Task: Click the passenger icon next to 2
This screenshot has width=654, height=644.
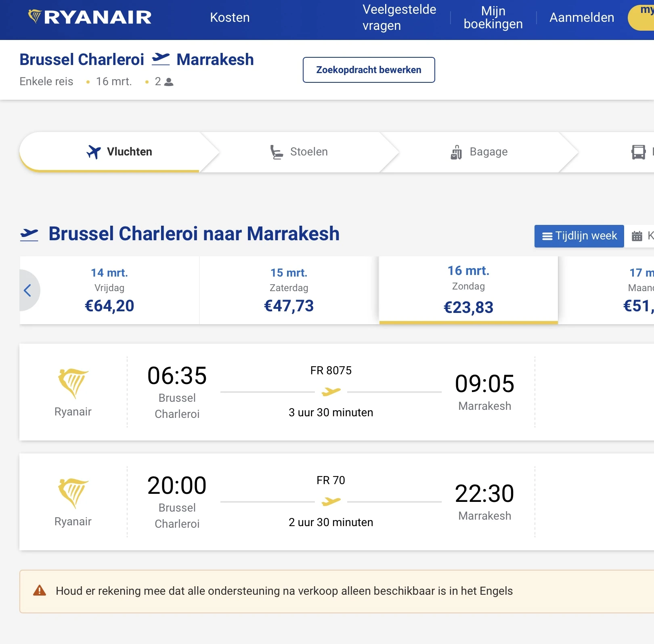Action: coord(169,82)
